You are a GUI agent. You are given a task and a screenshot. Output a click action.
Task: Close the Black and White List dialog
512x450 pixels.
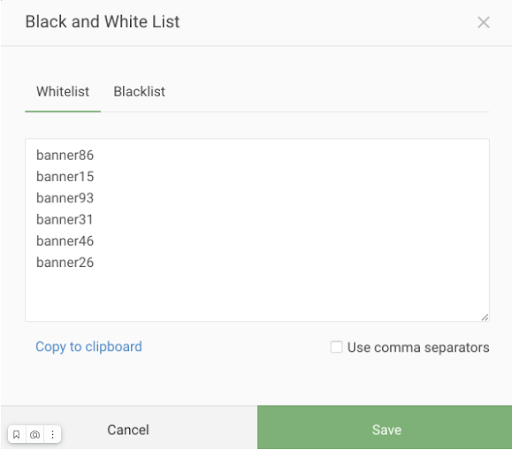tap(483, 22)
